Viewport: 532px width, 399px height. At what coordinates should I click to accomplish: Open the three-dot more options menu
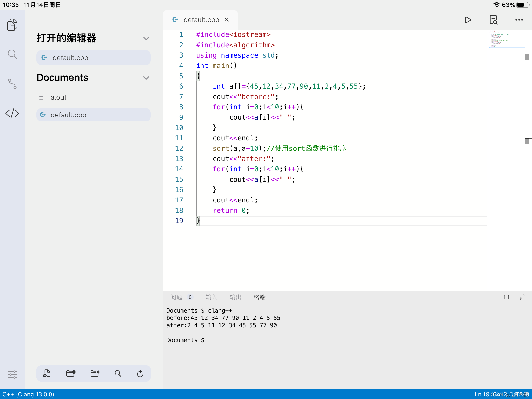(x=519, y=20)
